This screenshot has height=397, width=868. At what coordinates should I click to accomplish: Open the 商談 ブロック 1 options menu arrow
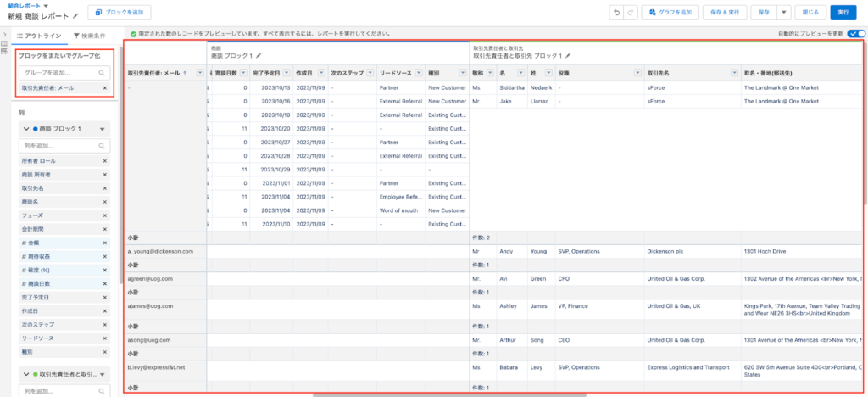[x=102, y=129]
